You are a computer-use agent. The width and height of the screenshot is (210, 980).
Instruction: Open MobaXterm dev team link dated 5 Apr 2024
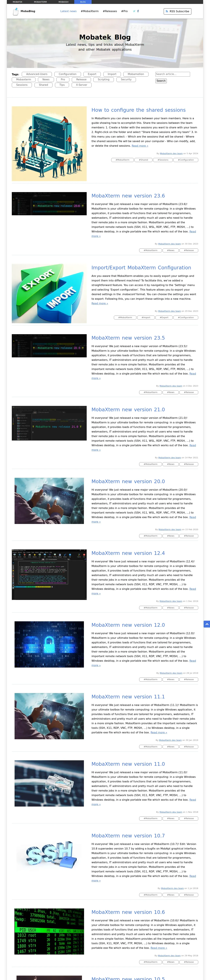[x=171, y=153]
